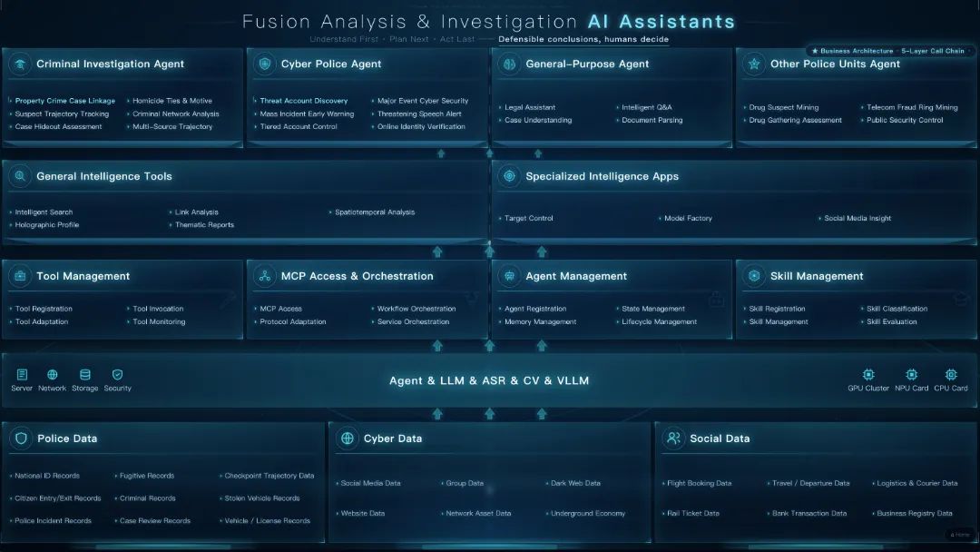Select Threatening Speech Alert
Screen dimensions: 980x552
(419, 113)
